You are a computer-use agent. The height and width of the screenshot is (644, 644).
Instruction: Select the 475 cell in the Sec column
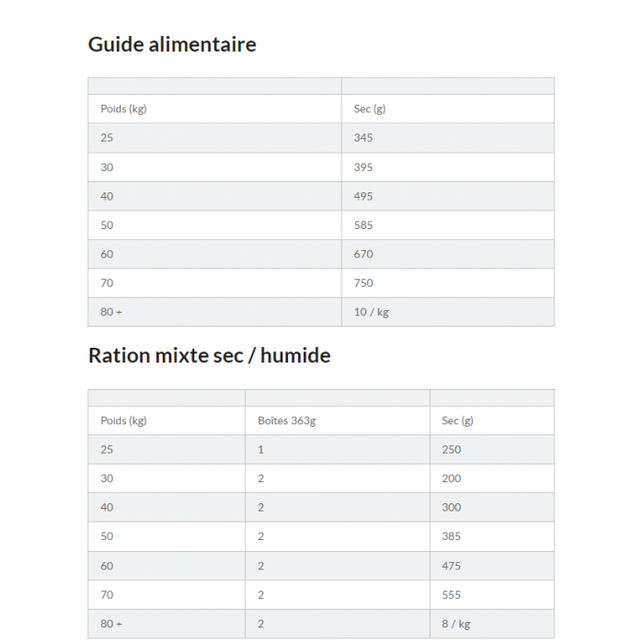pyautogui.click(x=451, y=566)
